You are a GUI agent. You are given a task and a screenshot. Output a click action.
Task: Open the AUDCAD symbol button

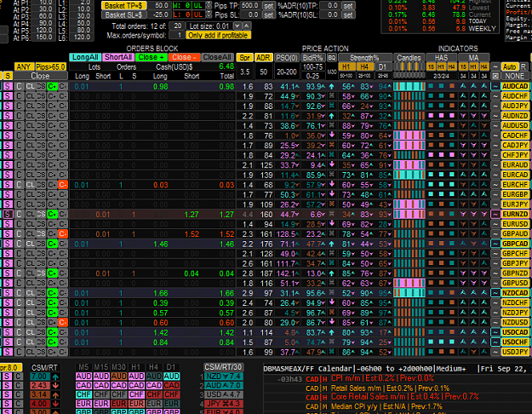[x=515, y=86]
